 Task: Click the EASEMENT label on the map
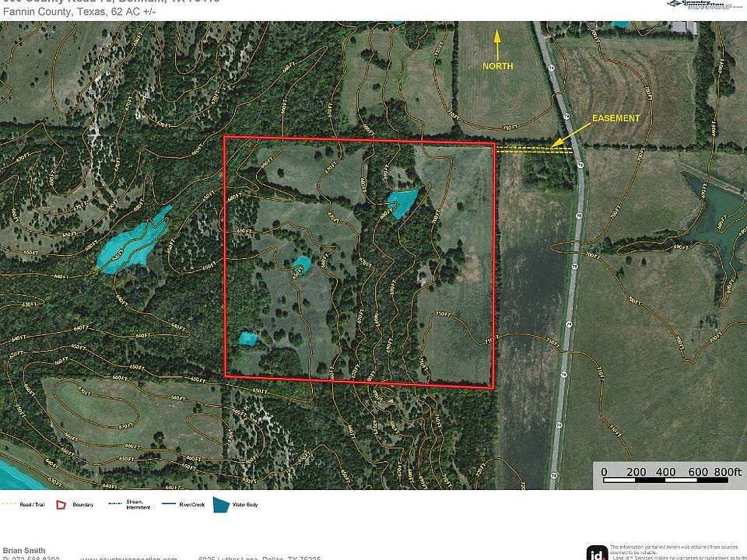[x=615, y=118]
